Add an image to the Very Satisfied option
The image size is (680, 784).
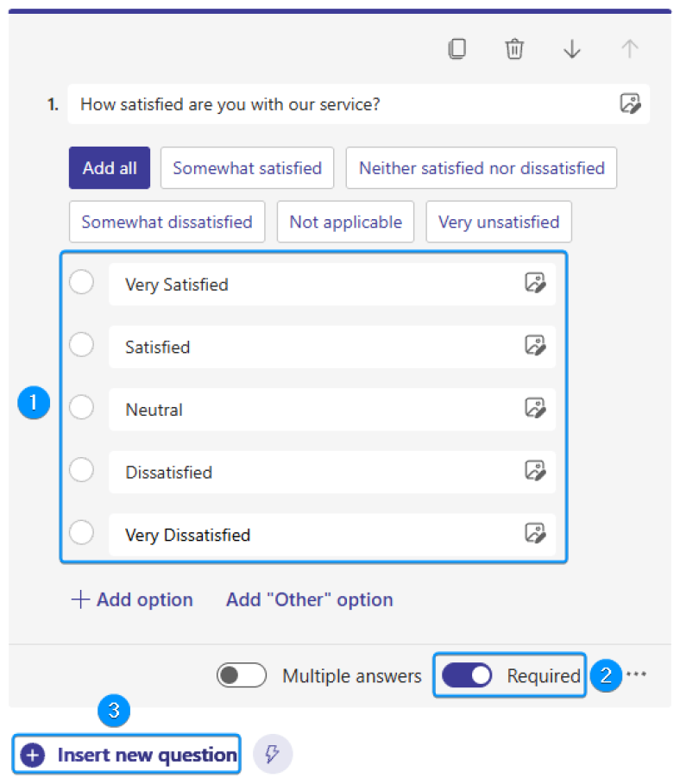click(537, 282)
